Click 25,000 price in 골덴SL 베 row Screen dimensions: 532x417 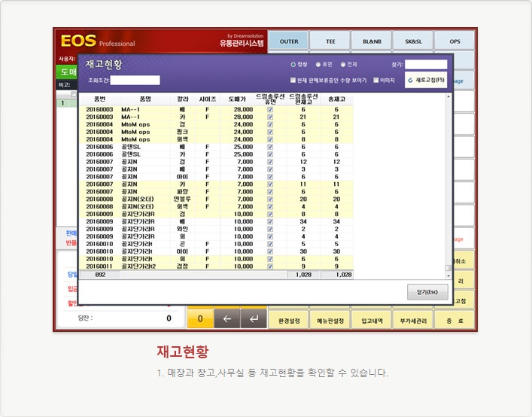(243, 147)
